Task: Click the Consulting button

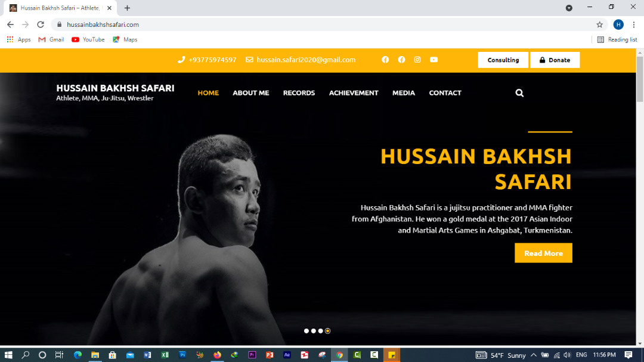Action: (503, 60)
